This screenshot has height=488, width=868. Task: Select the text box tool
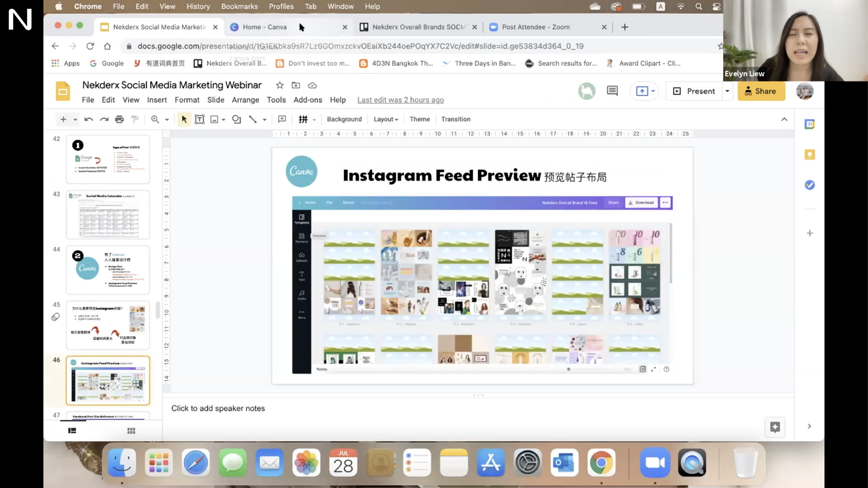pyautogui.click(x=200, y=119)
